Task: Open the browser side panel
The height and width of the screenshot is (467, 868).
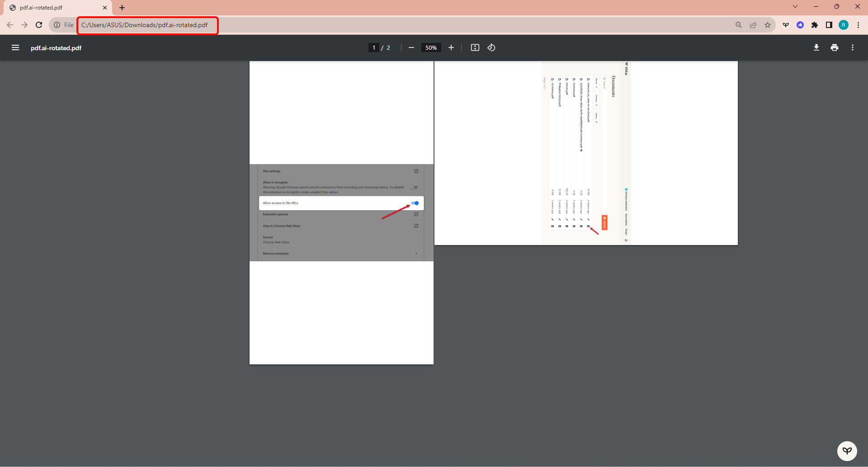Action: (x=829, y=25)
